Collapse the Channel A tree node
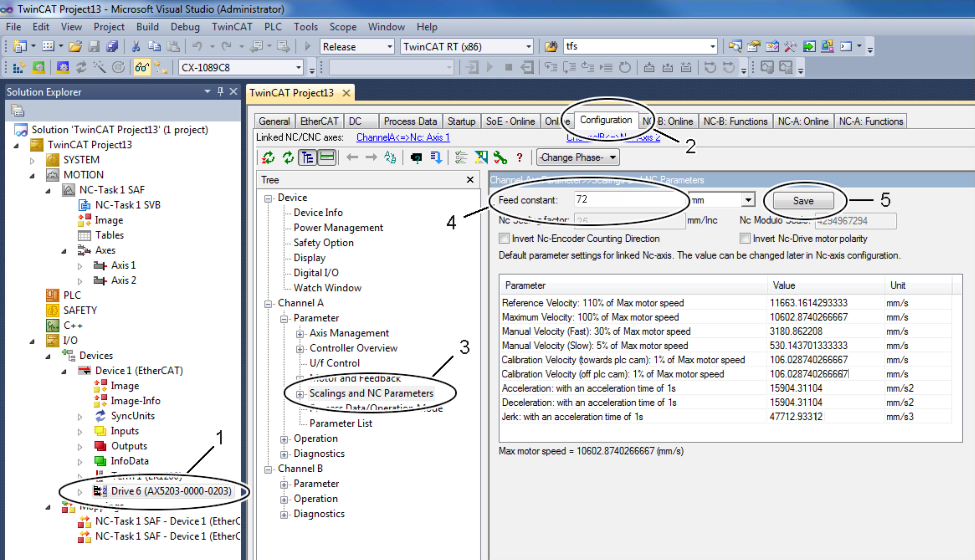The height and width of the screenshot is (560, 975). (268, 304)
